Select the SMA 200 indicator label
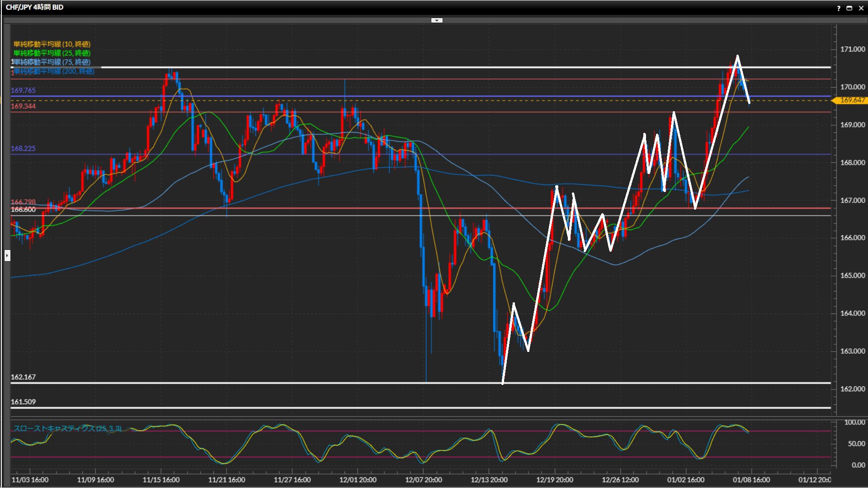The height and width of the screenshot is (488, 868). point(54,71)
